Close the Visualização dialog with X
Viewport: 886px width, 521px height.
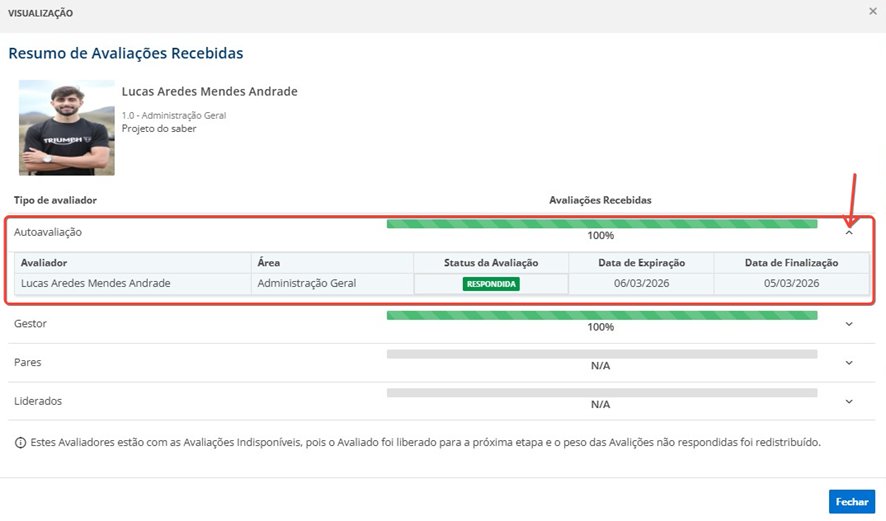tap(873, 12)
